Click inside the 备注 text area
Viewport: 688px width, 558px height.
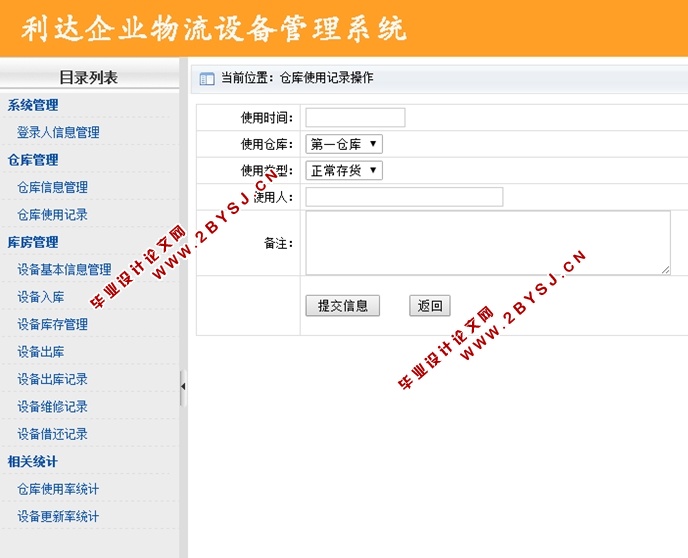tap(488, 243)
